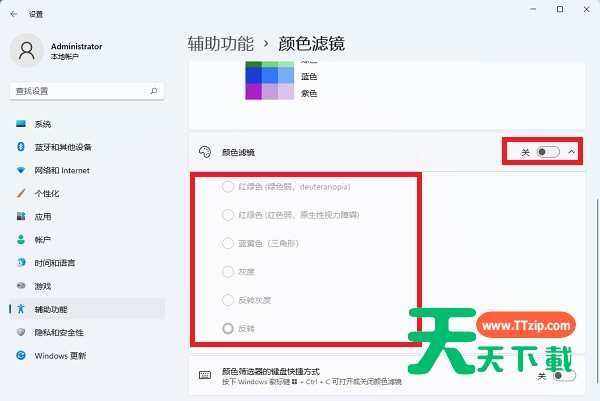600x401 pixels.
Task: Click the 个性化 paintbrush icon
Action: click(21, 193)
